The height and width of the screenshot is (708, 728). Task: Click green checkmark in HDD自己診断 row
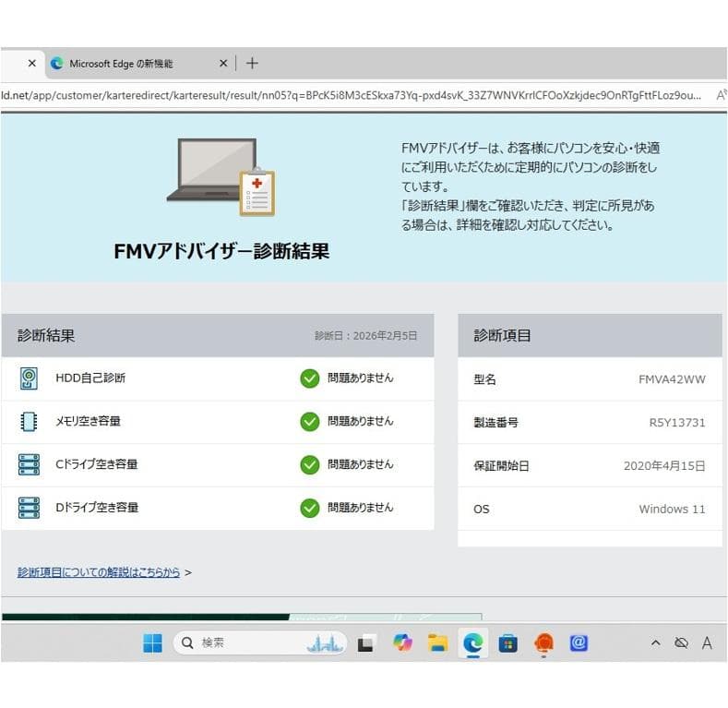[310, 378]
